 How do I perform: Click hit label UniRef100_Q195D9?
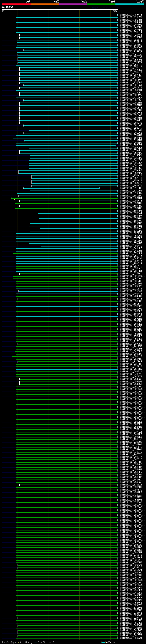[x=131, y=37]
